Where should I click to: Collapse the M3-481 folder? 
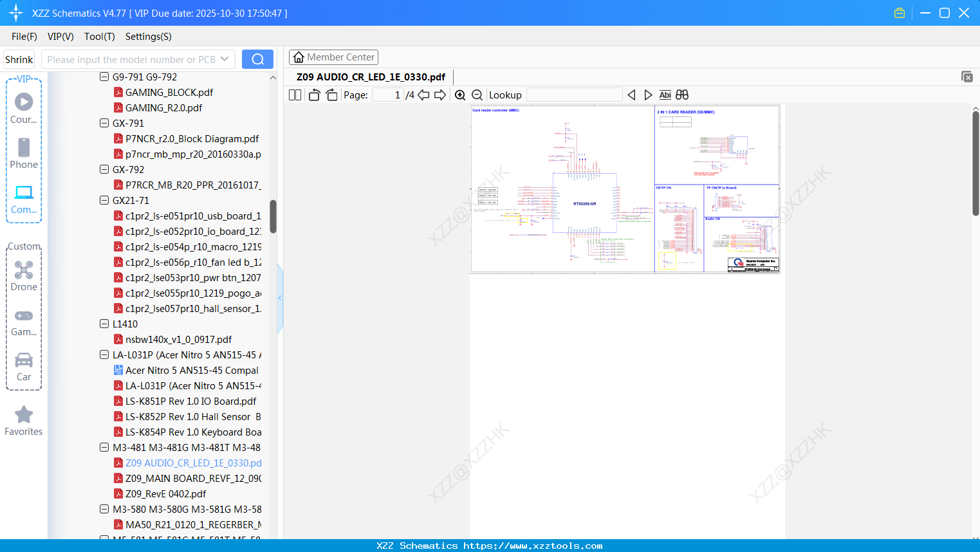tap(104, 447)
